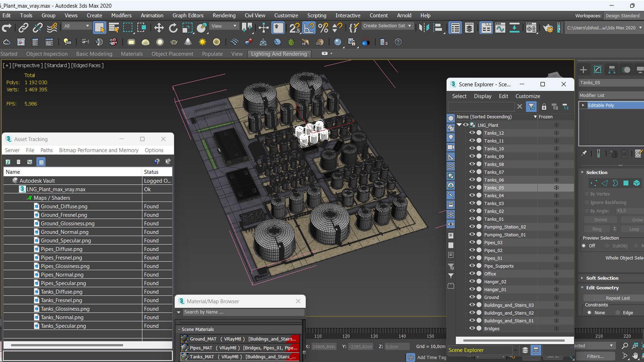Hide Tanks_12 with its eye icon
Image resolution: width=644 pixels, height=362 pixels.
472,133
